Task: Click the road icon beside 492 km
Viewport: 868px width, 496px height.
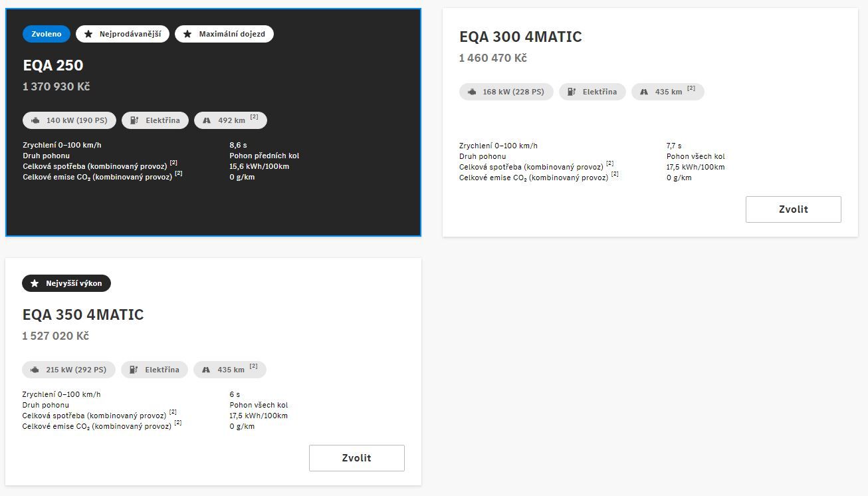Action: pos(207,120)
